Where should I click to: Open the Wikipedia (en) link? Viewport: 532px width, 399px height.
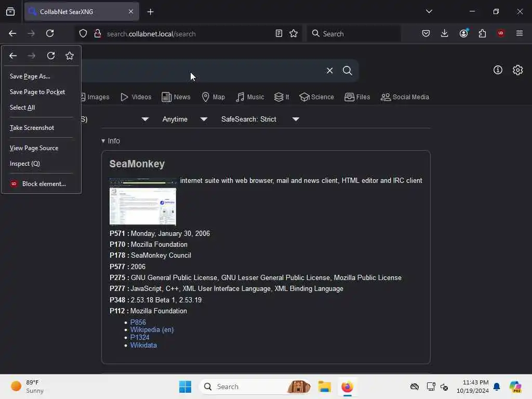point(152,330)
